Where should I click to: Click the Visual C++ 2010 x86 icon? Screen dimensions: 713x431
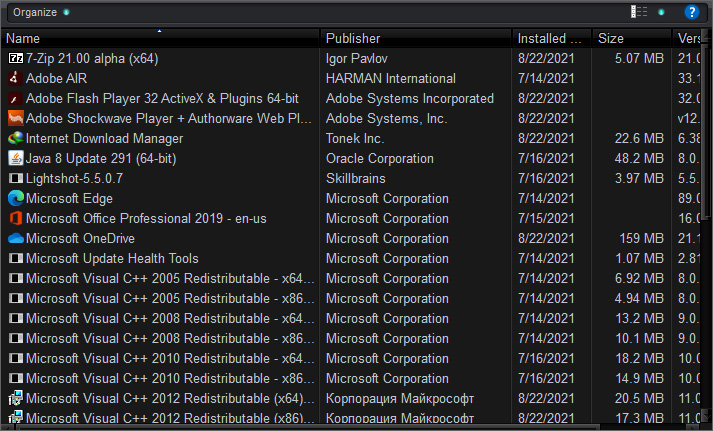click(x=16, y=378)
